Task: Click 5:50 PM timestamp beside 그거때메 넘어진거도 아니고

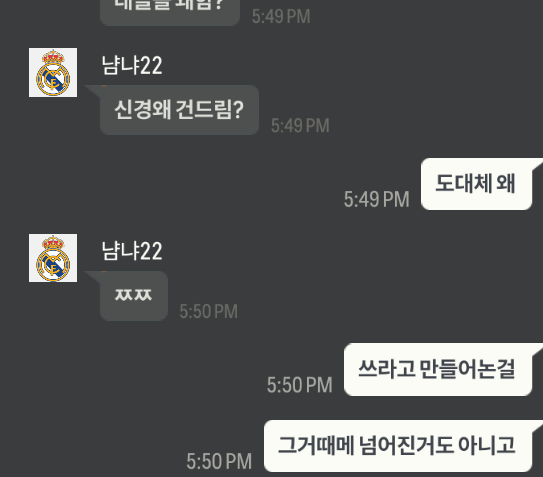Action: (219, 461)
